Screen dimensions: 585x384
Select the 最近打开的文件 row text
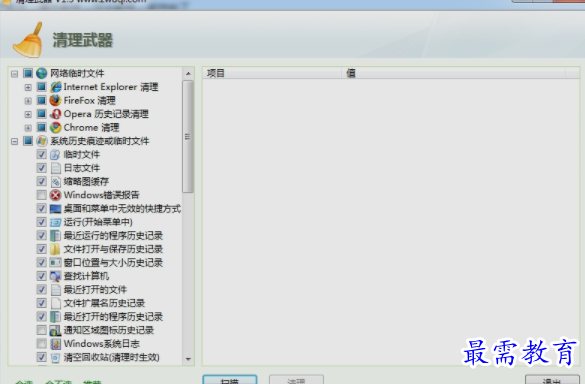(x=95, y=290)
